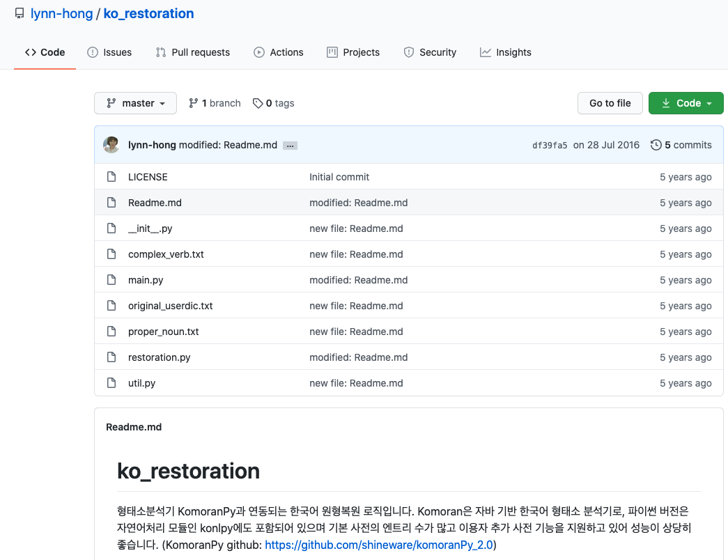This screenshot has width=728, height=560.
Task: Click the lynn-hong avatar thumbnail
Action: tap(111, 145)
